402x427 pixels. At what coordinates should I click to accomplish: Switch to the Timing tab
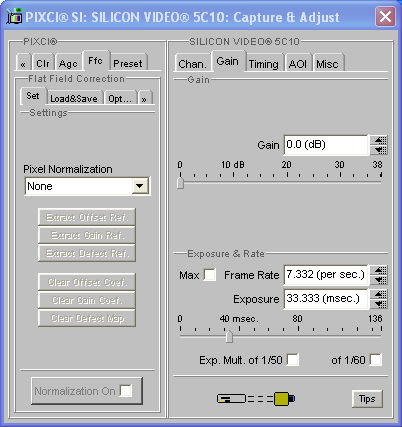click(264, 64)
